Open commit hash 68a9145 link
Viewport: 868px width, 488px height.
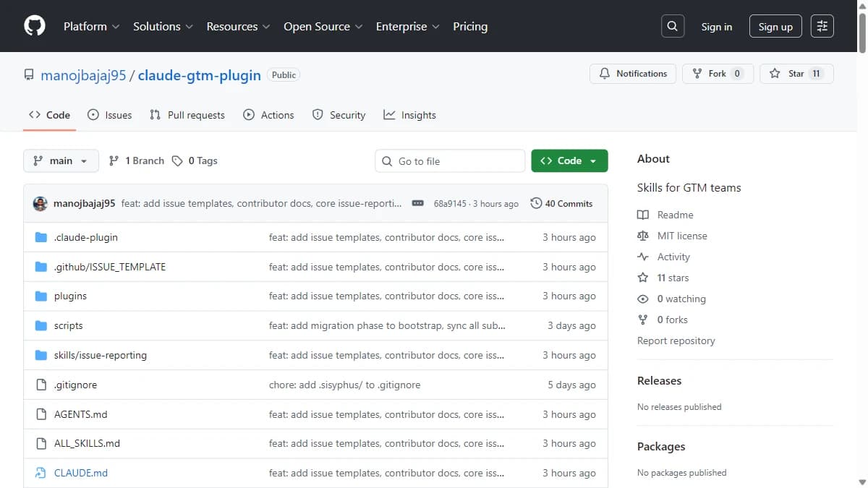coord(450,204)
